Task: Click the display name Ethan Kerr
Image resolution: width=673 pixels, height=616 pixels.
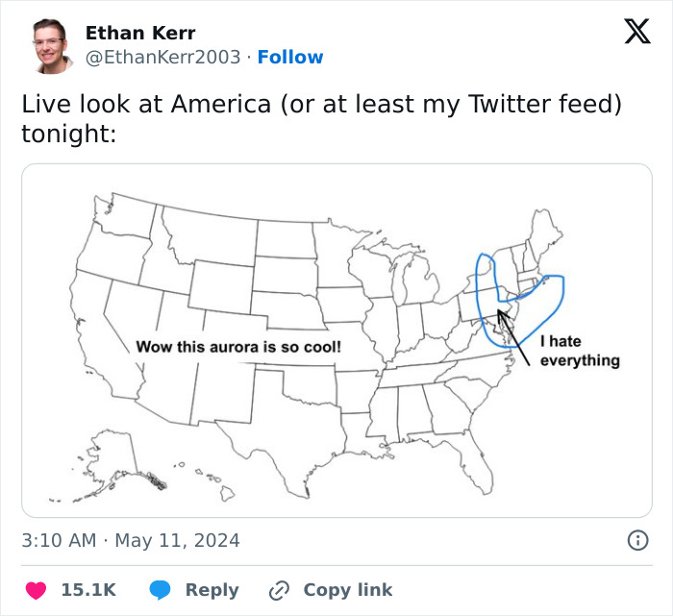Action: (x=140, y=34)
